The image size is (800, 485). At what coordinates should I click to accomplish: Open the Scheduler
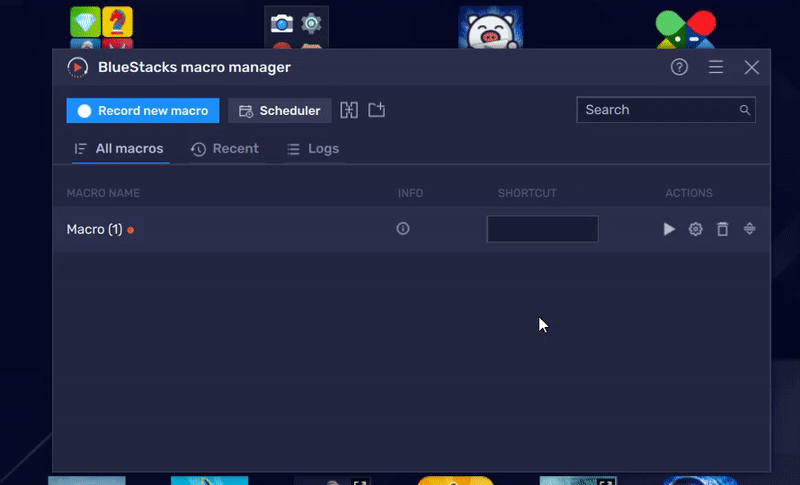pyautogui.click(x=280, y=111)
